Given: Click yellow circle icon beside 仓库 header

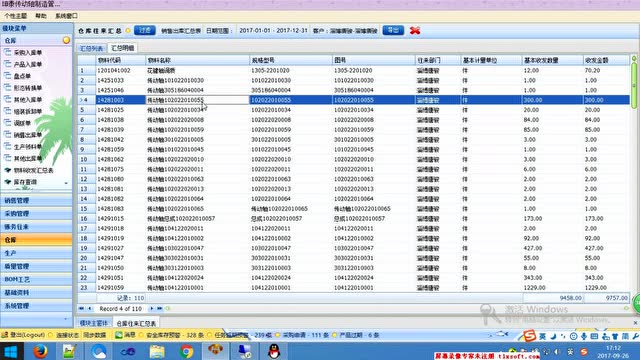Looking at the screenshot, I should coord(66,40).
